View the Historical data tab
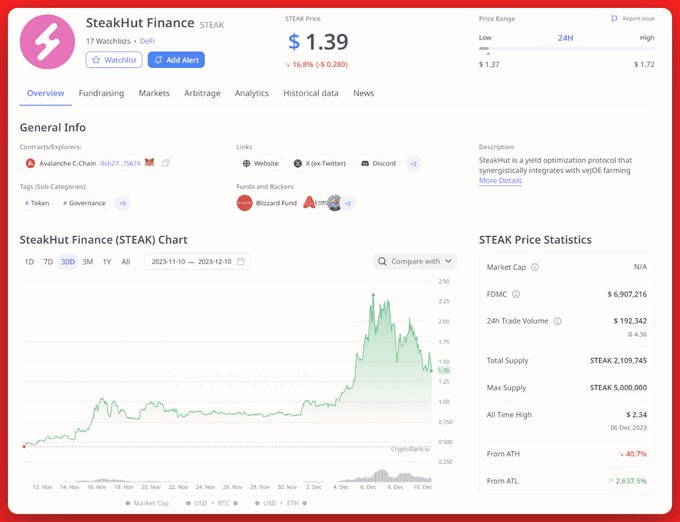Screen dimensions: 680x522 [x=311, y=93]
